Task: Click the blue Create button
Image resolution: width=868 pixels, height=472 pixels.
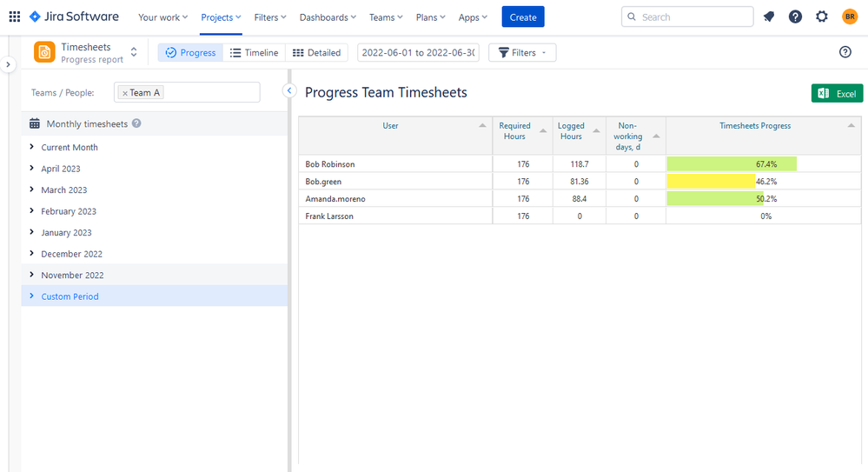Action: click(523, 17)
